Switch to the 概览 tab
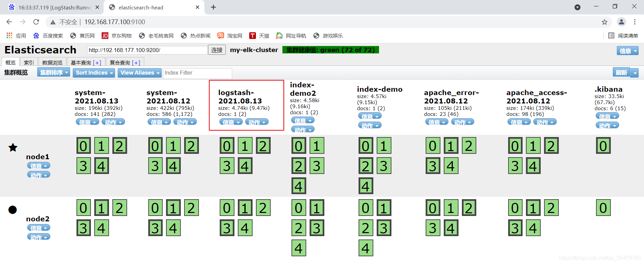This screenshot has width=644, height=264. point(10,62)
